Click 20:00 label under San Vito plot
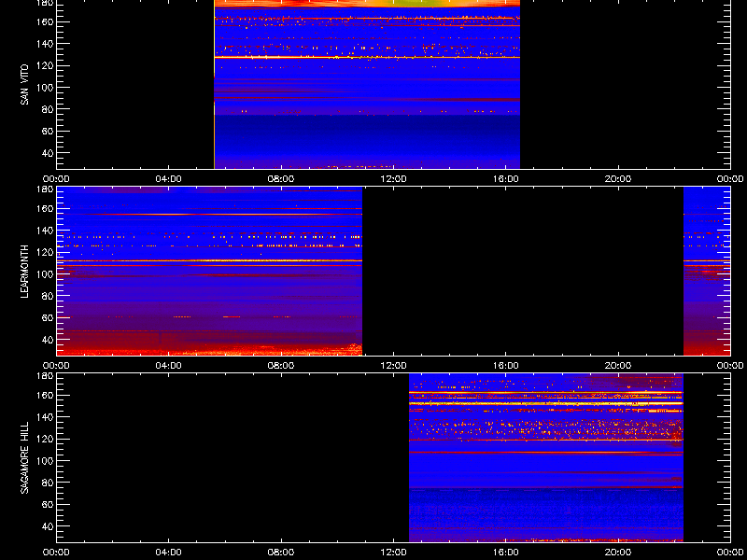The width and height of the screenshot is (747, 560). [618, 179]
